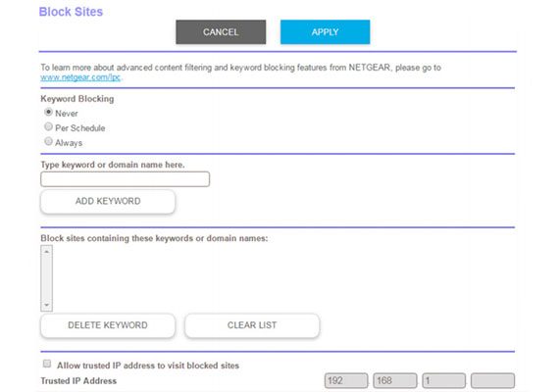Click the Block Sites page heading

[71, 12]
